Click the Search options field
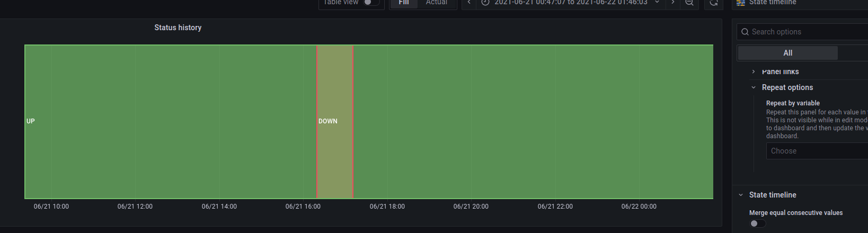Image resolution: width=868 pixels, height=233 pixels. [x=802, y=32]
